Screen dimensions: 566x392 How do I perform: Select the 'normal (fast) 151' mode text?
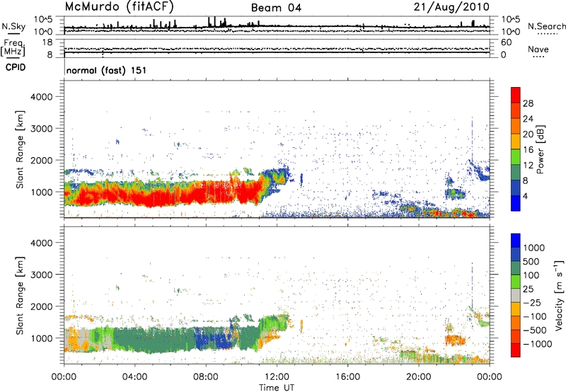pyautogui.click(x=107, y=70)
